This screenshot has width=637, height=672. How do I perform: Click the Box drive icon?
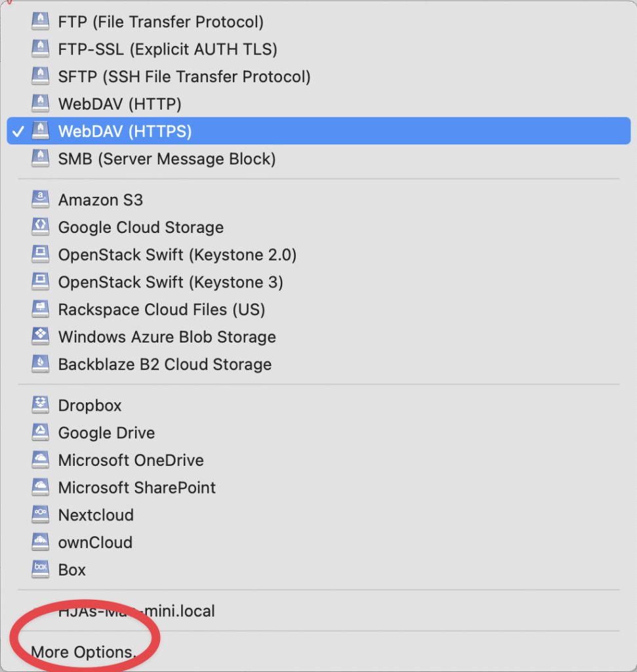[x=40, y=570]
